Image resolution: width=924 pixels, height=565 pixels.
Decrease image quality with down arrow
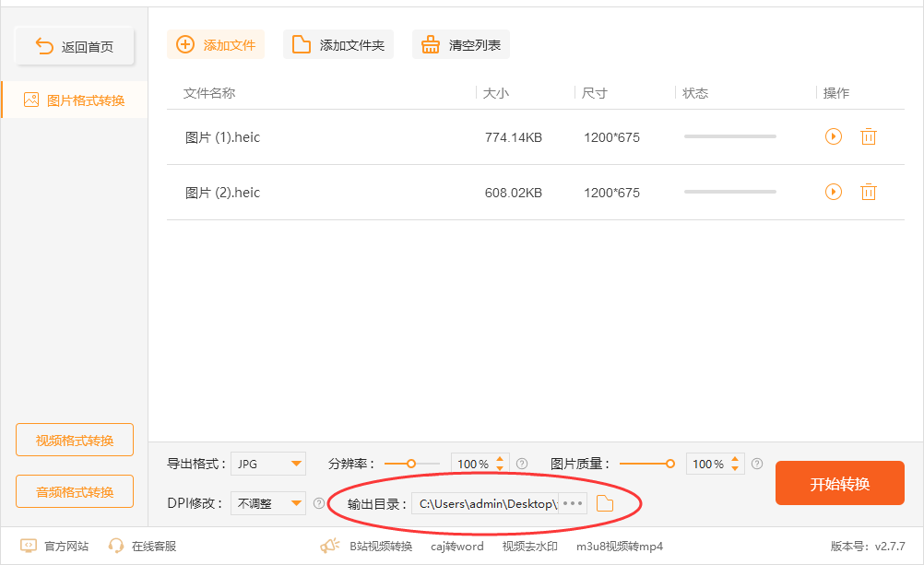(x=735, y=468)
